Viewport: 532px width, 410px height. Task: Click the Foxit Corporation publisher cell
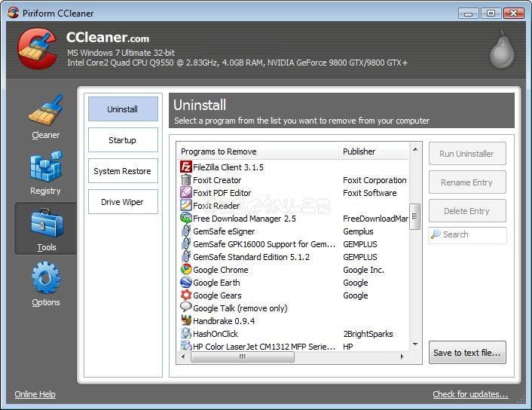pos(375,180)
